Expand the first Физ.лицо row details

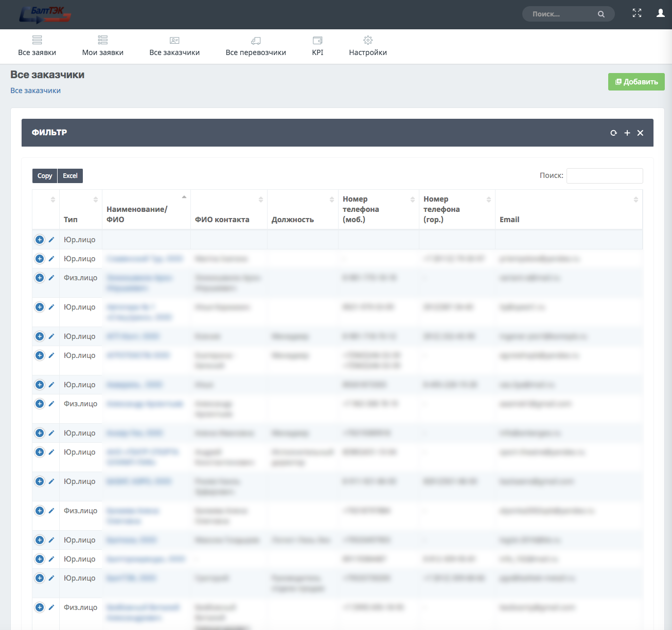pyautogui.click(x=40, y=278)
